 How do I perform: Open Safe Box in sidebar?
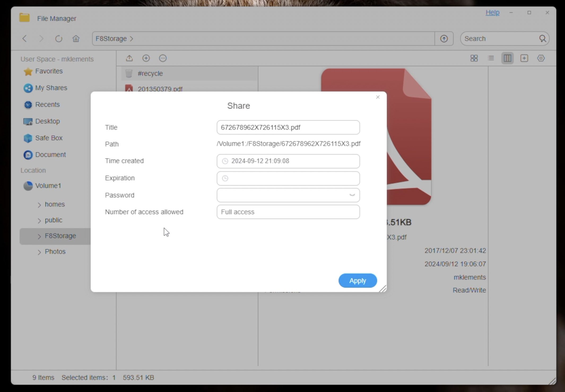pyautogui.click(x=49, y=138)
